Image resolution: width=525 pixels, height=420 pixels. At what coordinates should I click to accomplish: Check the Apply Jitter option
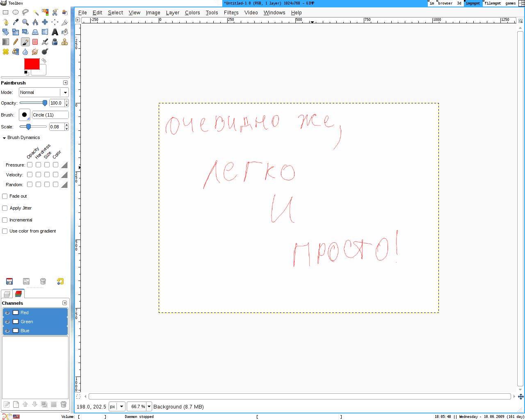point(5,208)
